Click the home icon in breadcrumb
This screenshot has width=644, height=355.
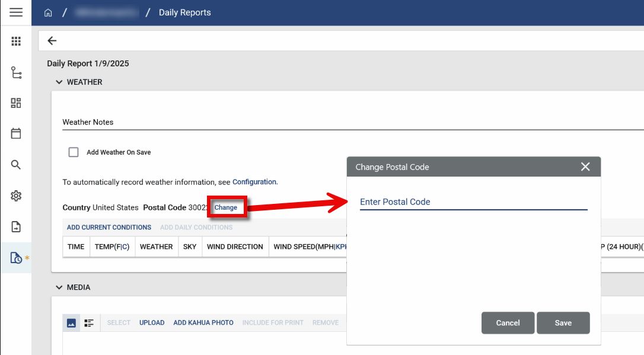49,12
